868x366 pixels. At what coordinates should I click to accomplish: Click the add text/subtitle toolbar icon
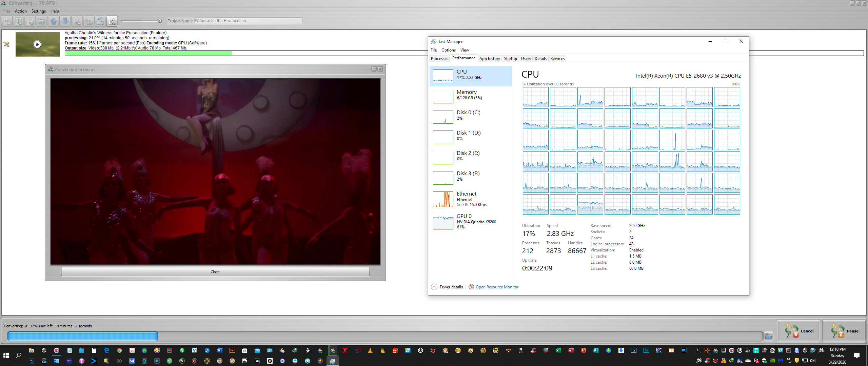click(x=30, y=21)
